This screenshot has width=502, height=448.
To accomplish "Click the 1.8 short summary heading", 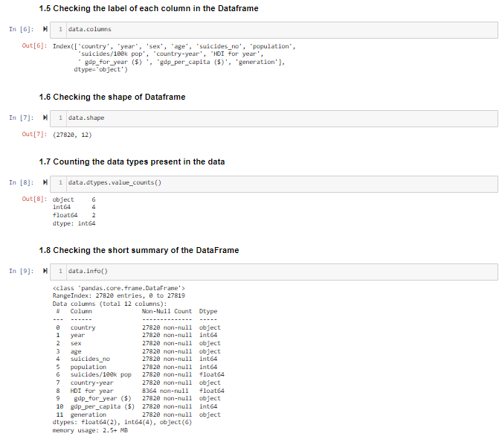I will tap(139, 250).
